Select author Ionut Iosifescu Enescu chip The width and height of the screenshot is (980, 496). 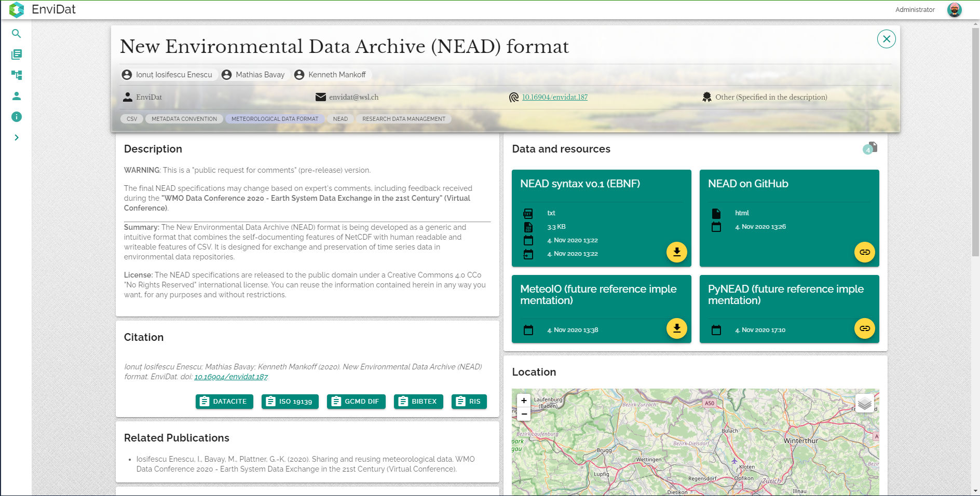[168, 75]
